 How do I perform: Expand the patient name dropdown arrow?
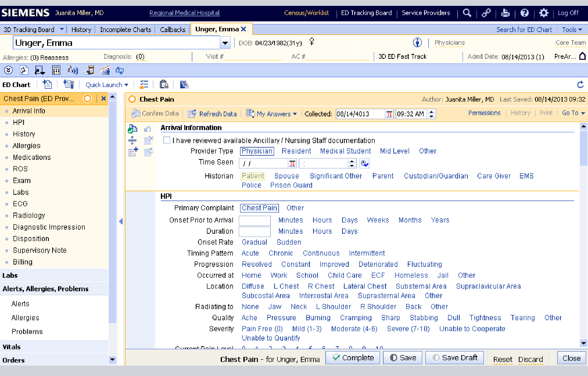(225, 43)
